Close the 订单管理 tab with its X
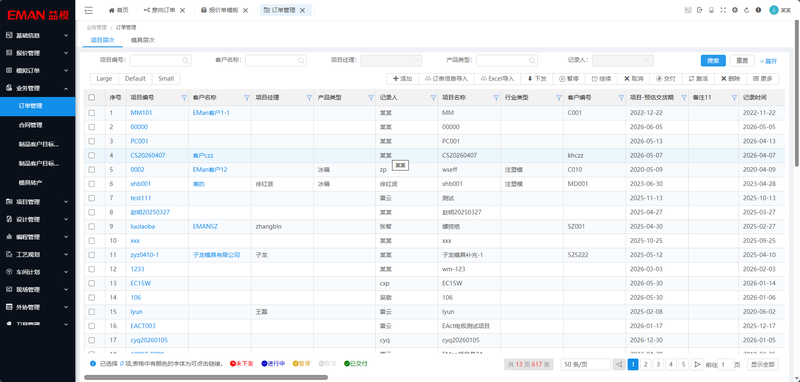 (303, 10)
